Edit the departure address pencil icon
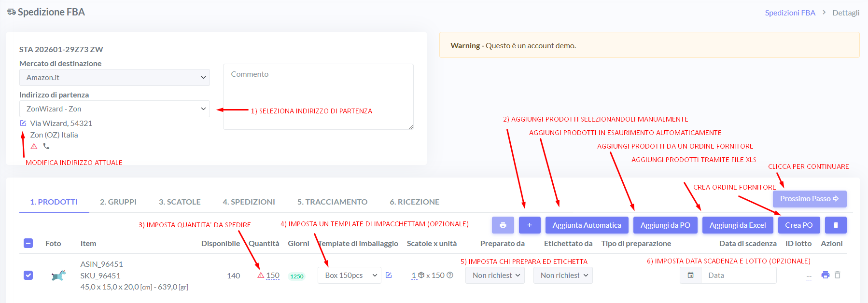 pyautogui.click(x=23, y=124)
